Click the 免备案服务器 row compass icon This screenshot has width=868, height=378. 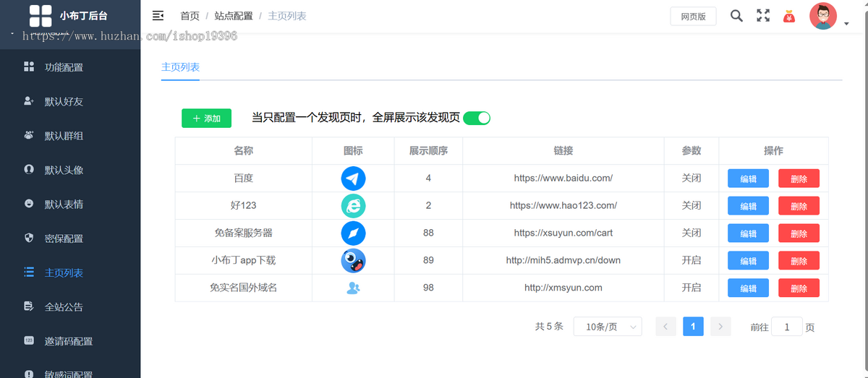353,233
